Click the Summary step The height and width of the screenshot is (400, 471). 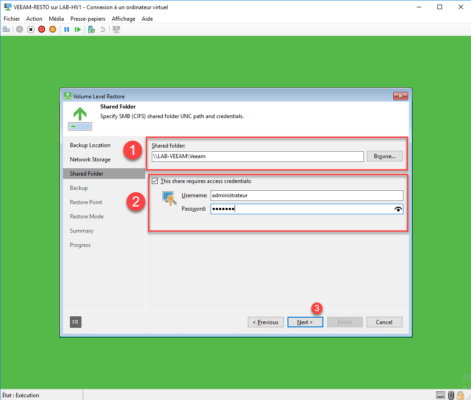click(x=81, y=231)
